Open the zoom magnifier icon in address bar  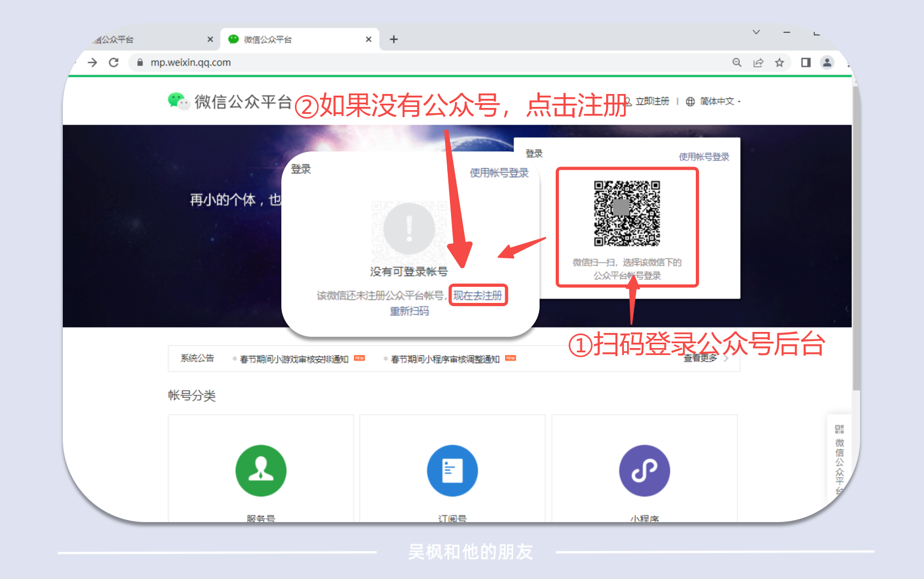737,62
